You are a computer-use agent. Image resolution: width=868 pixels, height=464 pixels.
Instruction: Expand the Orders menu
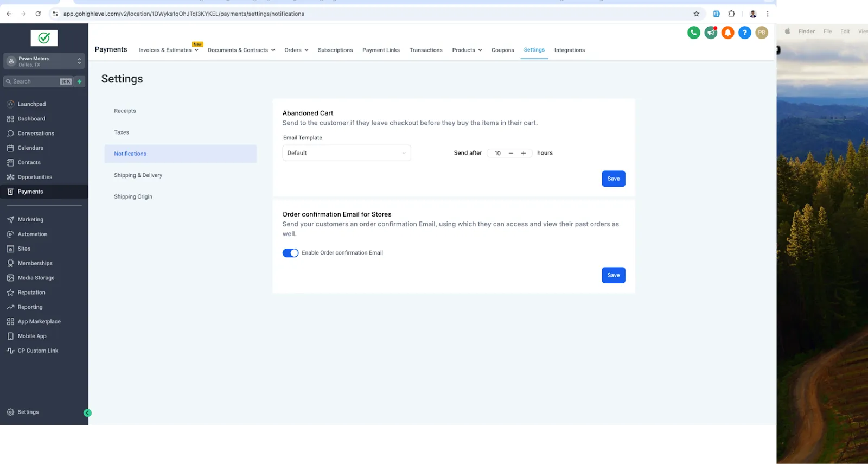(296, 50)
